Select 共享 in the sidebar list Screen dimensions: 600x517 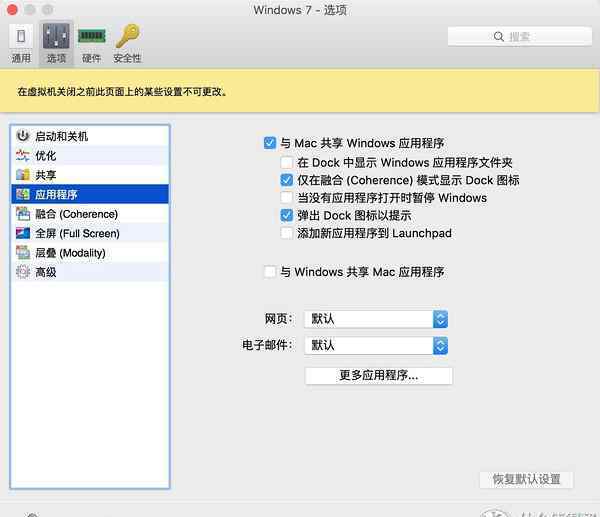click(90, 175)
